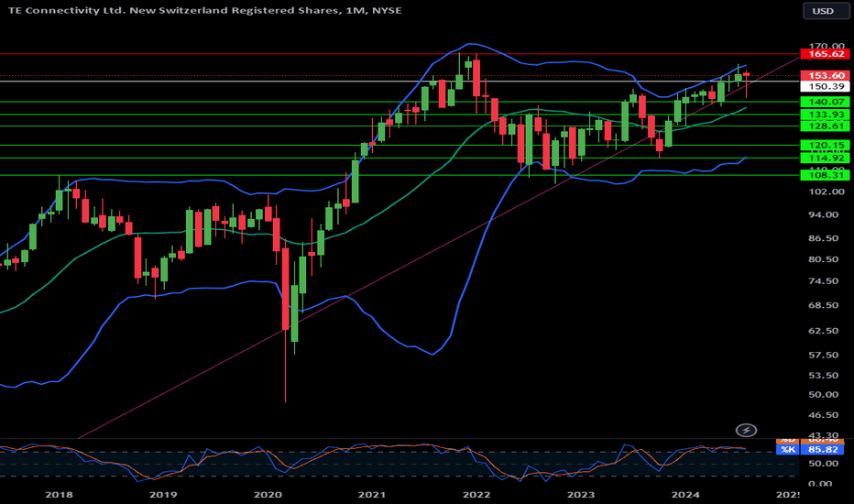The image size is (854, 504).
Task: Click the %K 85.82 stochastic value label
Action: click(x=810, y=450)
